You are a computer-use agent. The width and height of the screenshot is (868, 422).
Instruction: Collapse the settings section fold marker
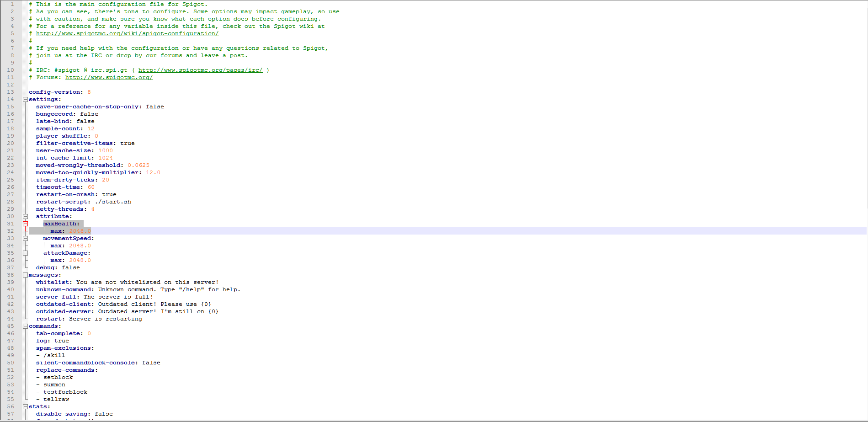click(26, 99)
